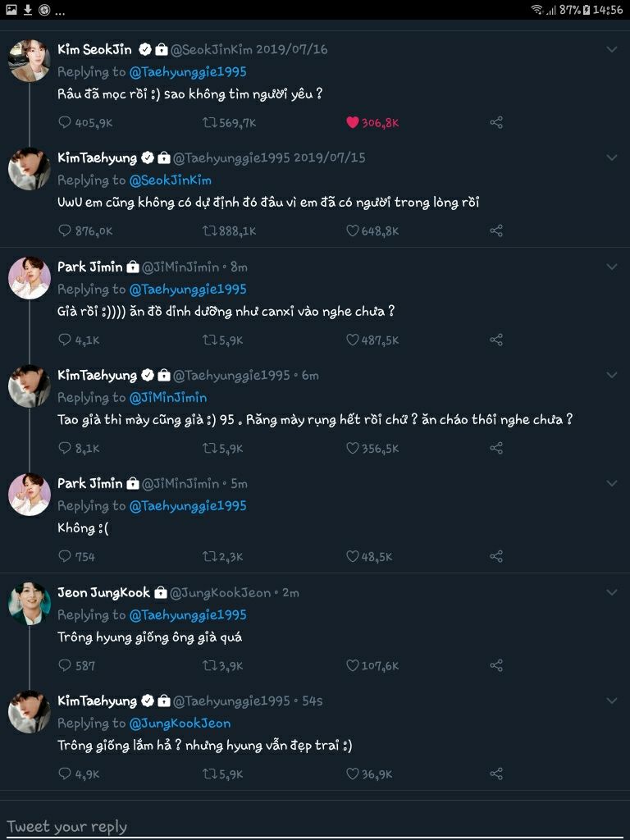Expand dropdown on Jeon JungKook's tweet

point(611,592)
